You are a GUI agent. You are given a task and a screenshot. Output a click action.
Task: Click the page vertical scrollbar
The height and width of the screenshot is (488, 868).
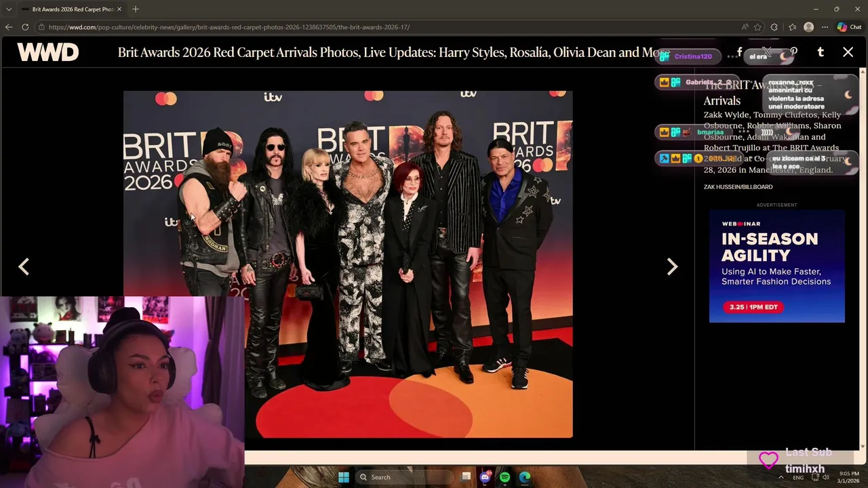pyautogui.click(x=863, y=258)
